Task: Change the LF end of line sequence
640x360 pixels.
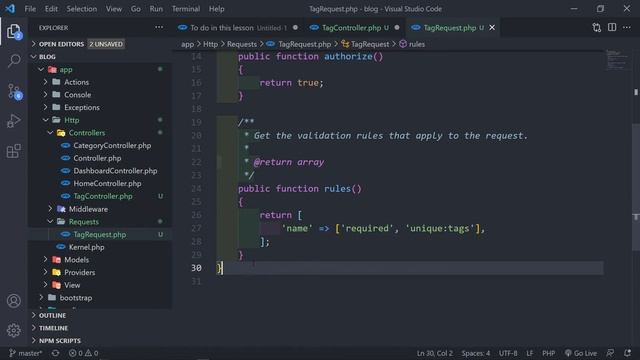Action: 529,353
